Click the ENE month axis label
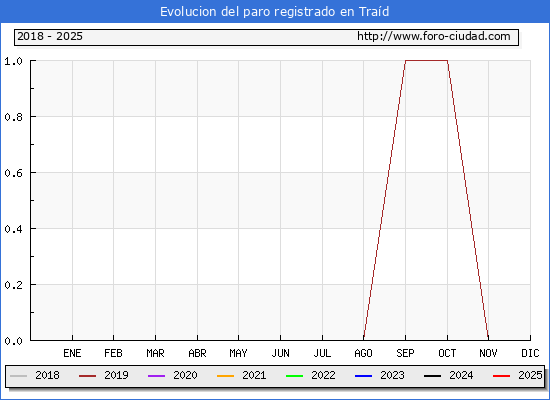 coord(72,353)
